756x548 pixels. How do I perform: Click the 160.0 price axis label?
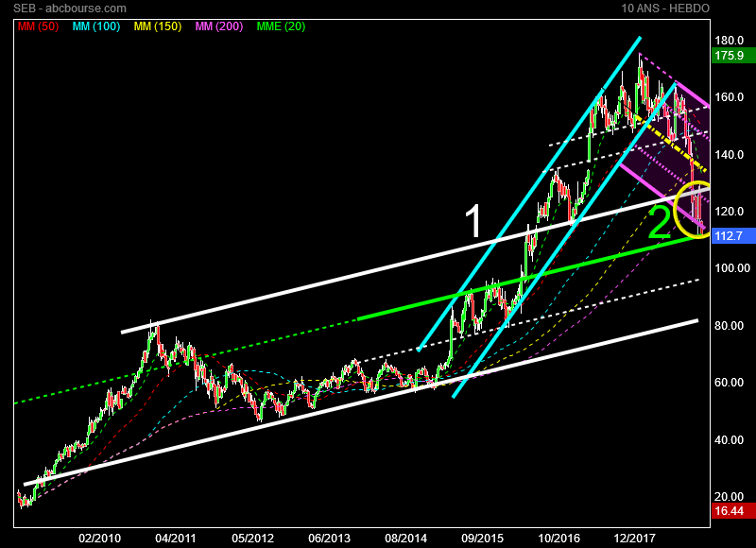[x=729, y=97]
